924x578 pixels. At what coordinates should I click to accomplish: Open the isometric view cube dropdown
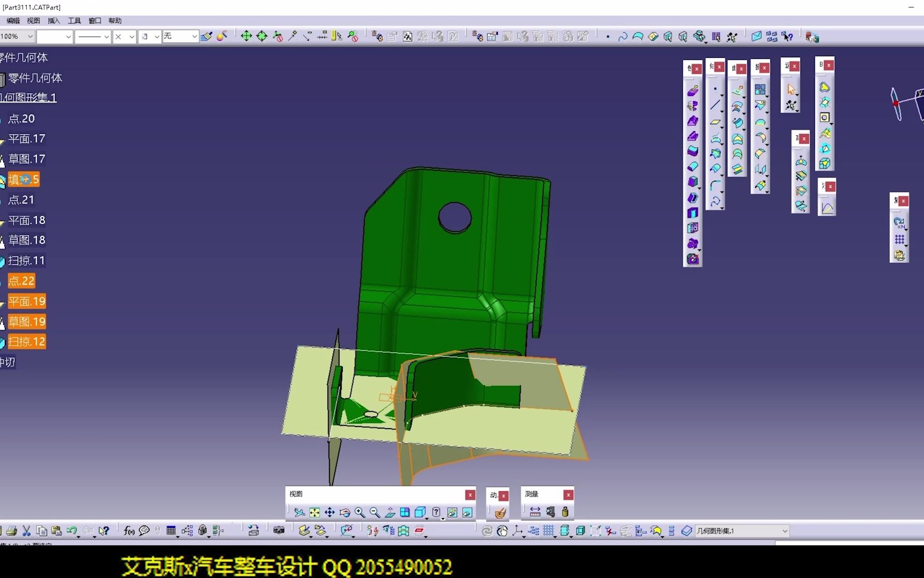421,513
